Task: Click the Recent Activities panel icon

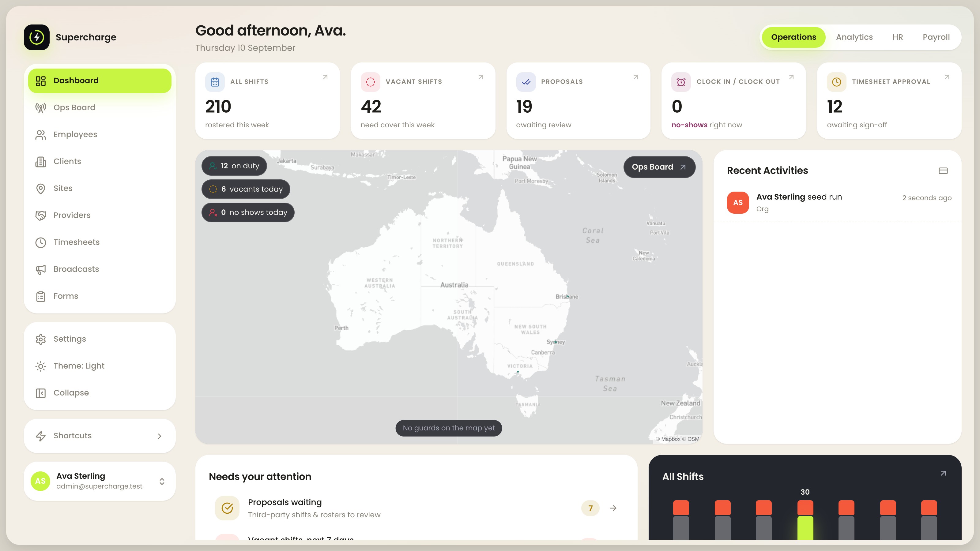Action: tap(943, 171)
